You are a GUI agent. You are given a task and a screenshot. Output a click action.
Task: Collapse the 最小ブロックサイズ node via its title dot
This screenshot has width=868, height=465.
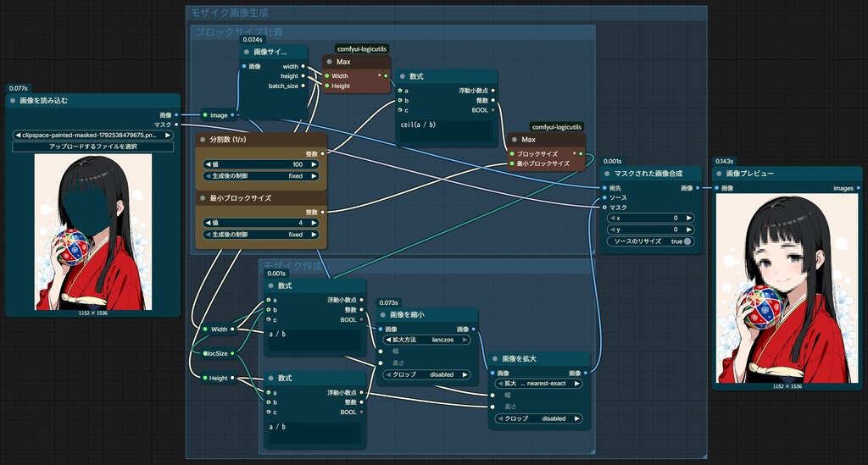click(203, 198)
